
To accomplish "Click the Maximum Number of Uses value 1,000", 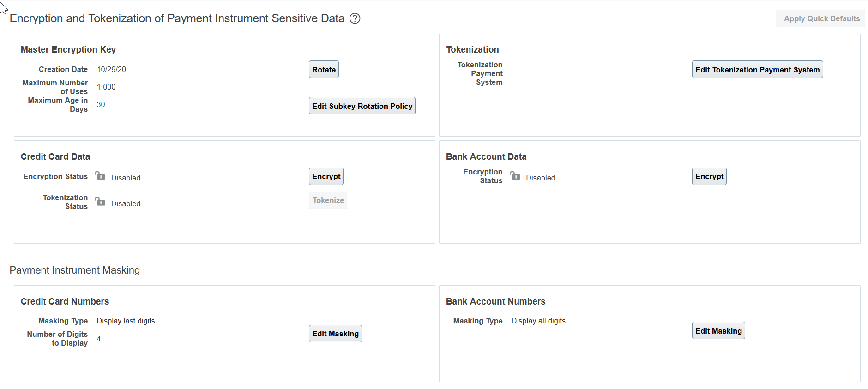I will (x=106, y=87).
